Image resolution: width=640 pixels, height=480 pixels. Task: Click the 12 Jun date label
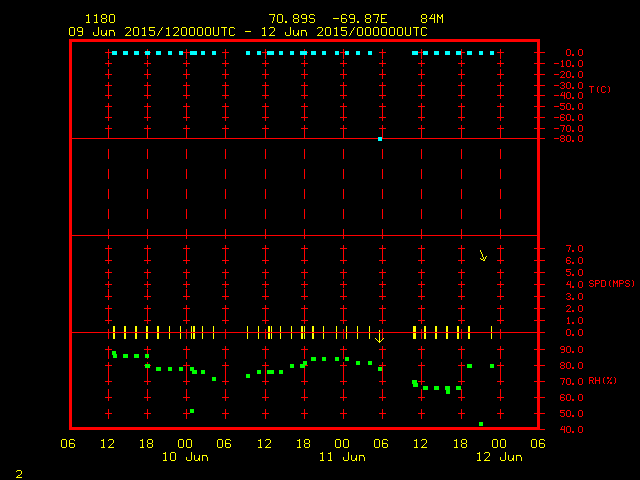(499, 457)
